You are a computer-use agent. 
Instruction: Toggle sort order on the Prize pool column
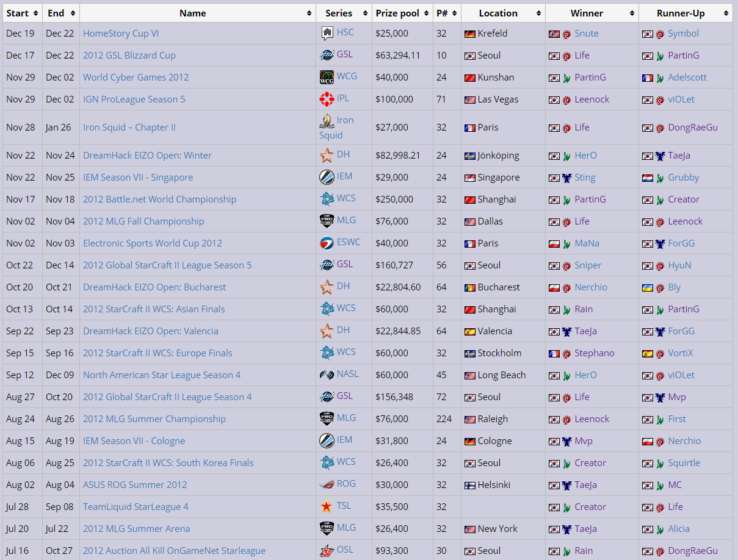tap(425, 13)
